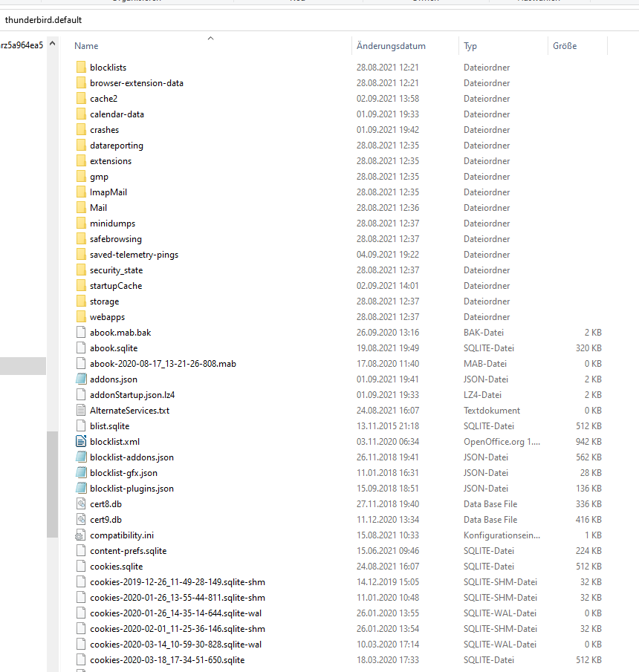Click the AlternateServices.txt document icon

[x=81, y=410]
